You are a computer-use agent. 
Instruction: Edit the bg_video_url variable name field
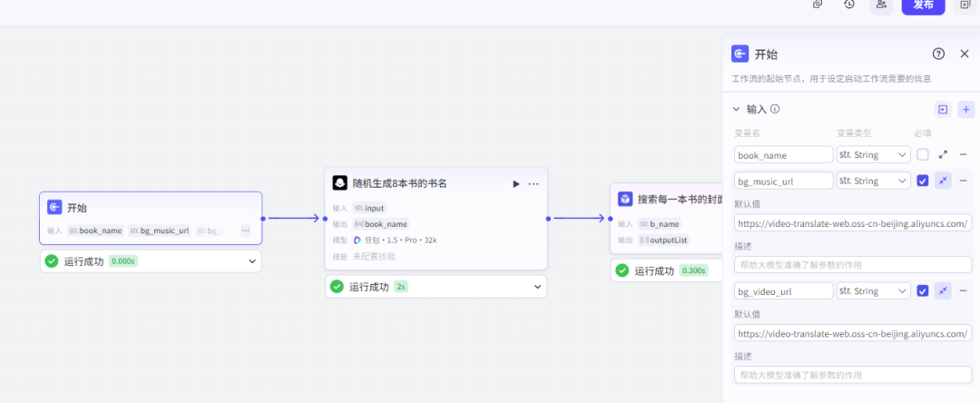pyautogui.click(x=784, y=290)
